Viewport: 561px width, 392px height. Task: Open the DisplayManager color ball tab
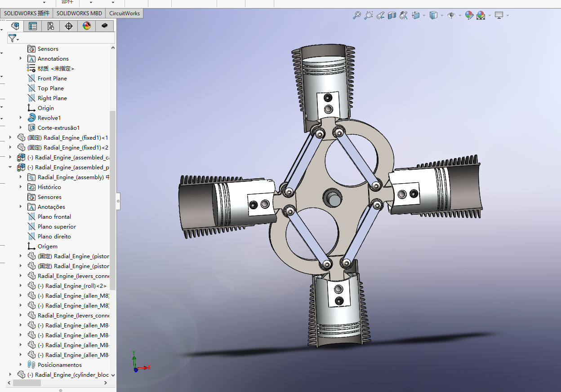87,26
